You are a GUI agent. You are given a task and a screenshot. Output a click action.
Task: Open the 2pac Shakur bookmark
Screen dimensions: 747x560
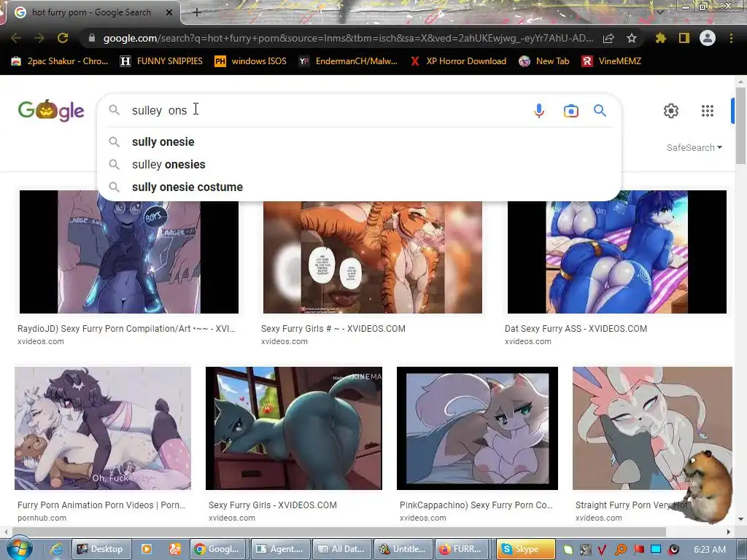click(x=60, y=61)
